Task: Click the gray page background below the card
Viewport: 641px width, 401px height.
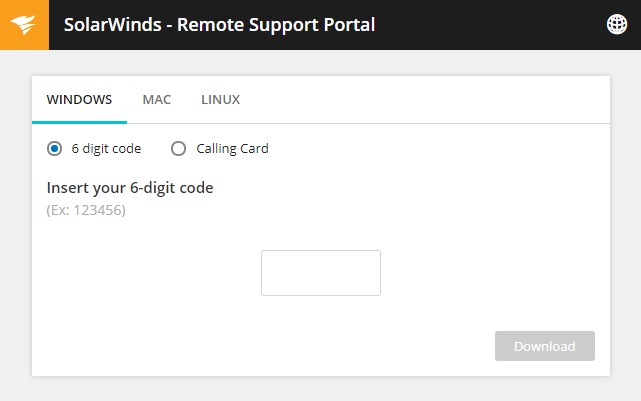Action: [x=320, y=389]
